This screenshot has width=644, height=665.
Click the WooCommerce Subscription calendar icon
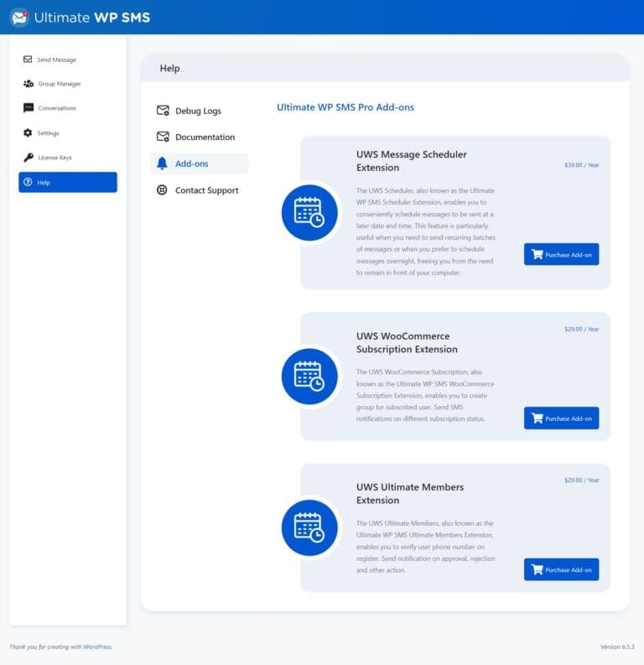point(309,377)
